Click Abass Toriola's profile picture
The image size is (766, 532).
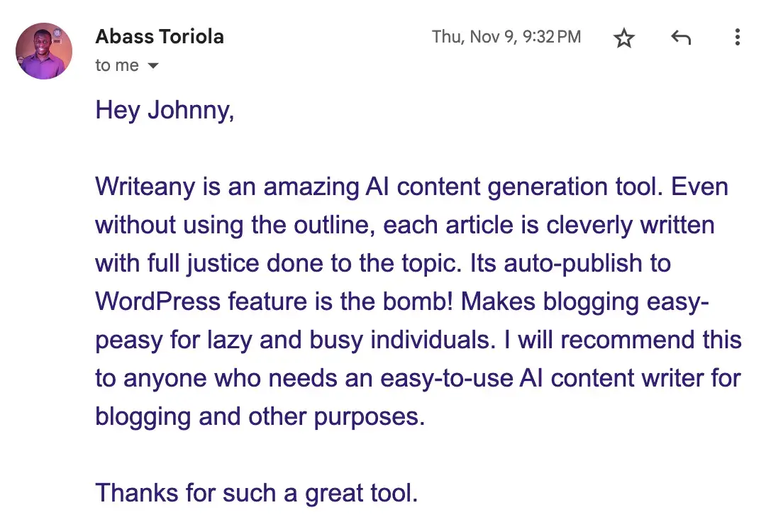[44, 50]
